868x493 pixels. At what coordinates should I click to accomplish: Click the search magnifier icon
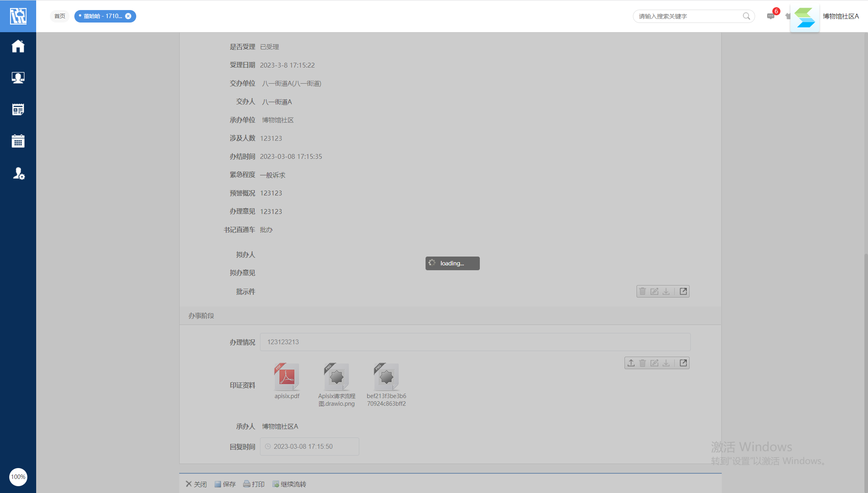[x=746, y=16]
